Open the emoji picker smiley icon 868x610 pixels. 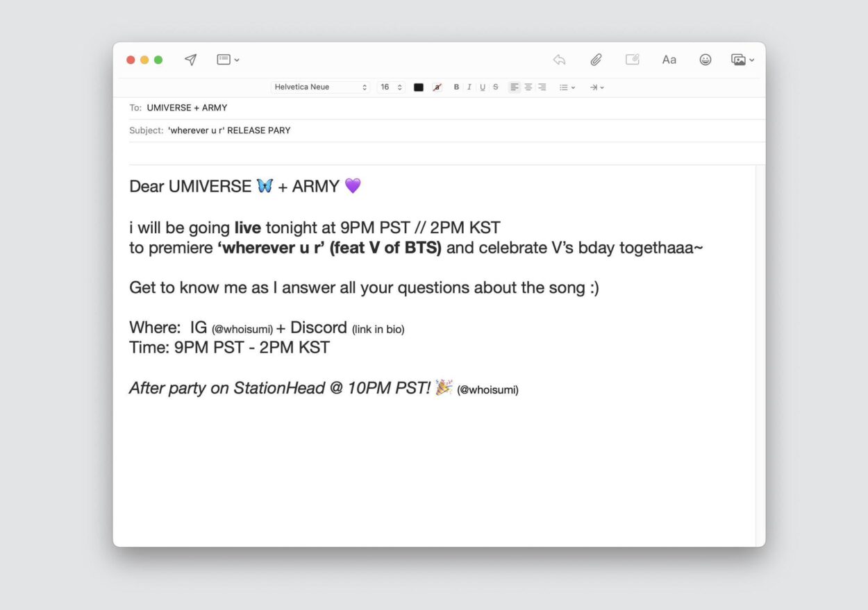click(705, 60)
